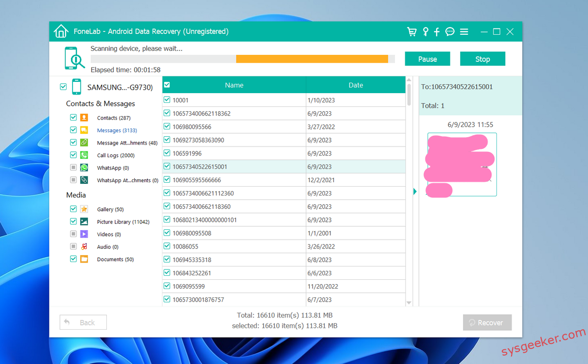Image resolution: width=588 pixels, height=364 pixels.
Task: Uncheck the checkbox beside entry 10001
Action: point(167,100)
